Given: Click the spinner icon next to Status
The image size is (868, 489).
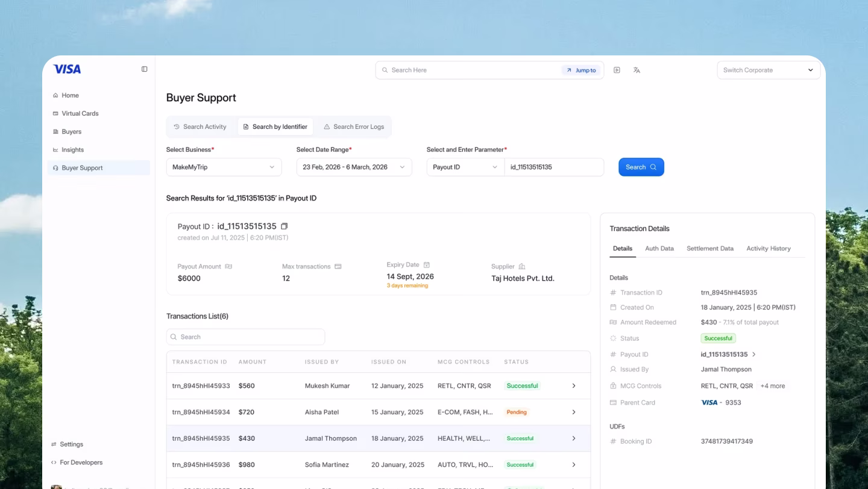Looking at the screenshot, I should point(613,338).
